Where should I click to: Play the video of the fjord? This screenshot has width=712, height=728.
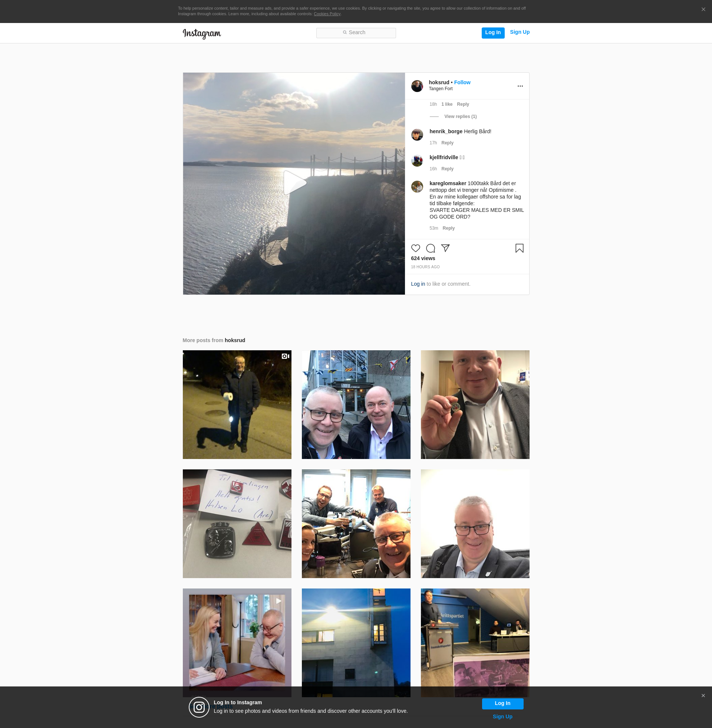click(x=294, y=183)
